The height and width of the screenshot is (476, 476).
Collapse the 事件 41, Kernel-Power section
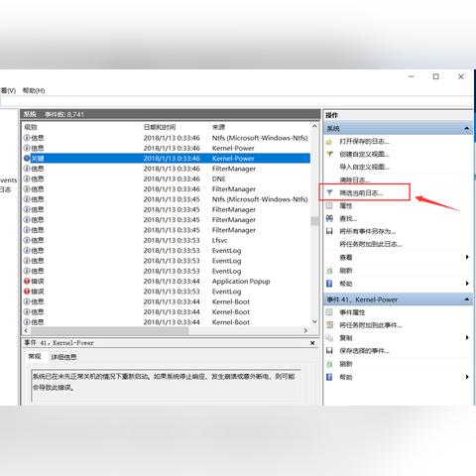pos(467,299)
